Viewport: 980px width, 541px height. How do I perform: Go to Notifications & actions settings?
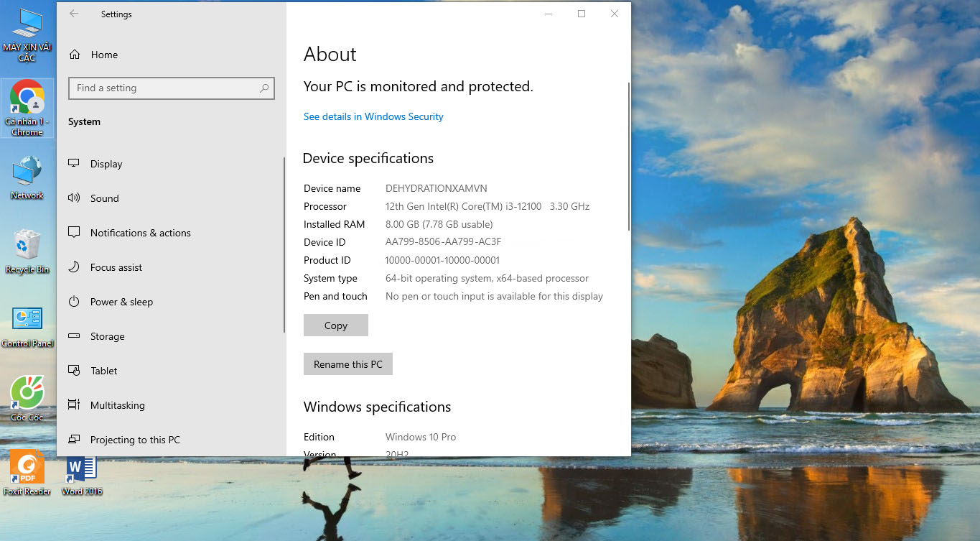(x=140, y=233)
